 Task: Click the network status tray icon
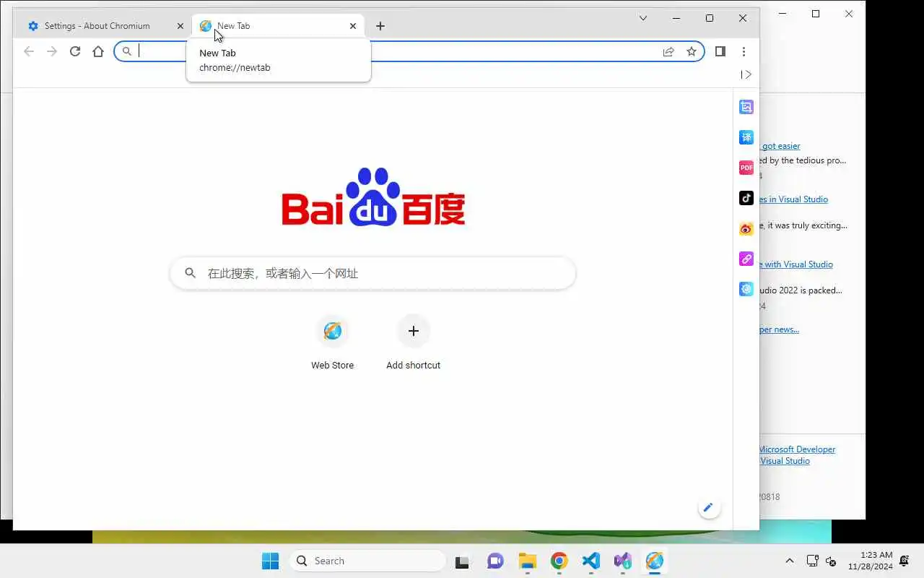tap(812, 561)
